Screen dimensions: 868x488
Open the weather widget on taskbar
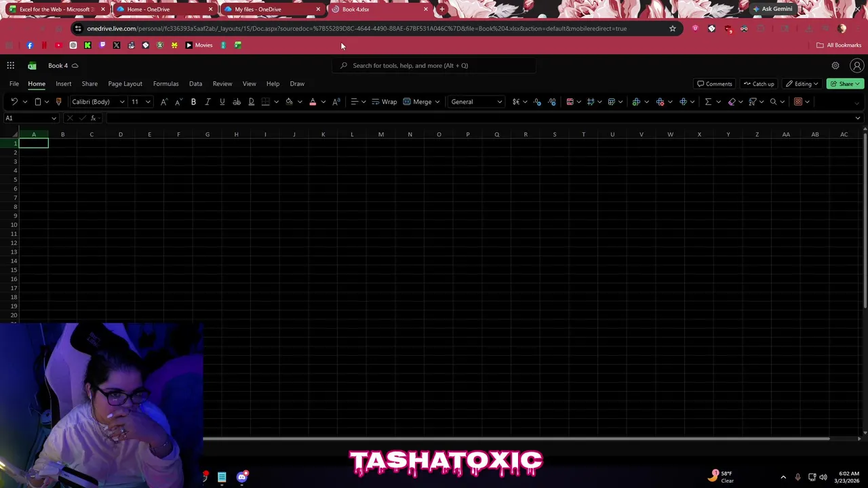(722, 476)
